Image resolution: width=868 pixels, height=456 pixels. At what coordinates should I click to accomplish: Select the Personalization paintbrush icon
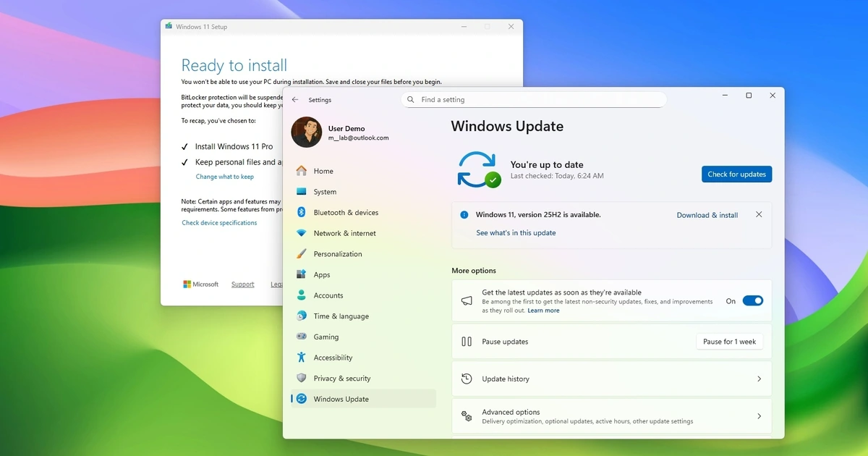(302, 254)
